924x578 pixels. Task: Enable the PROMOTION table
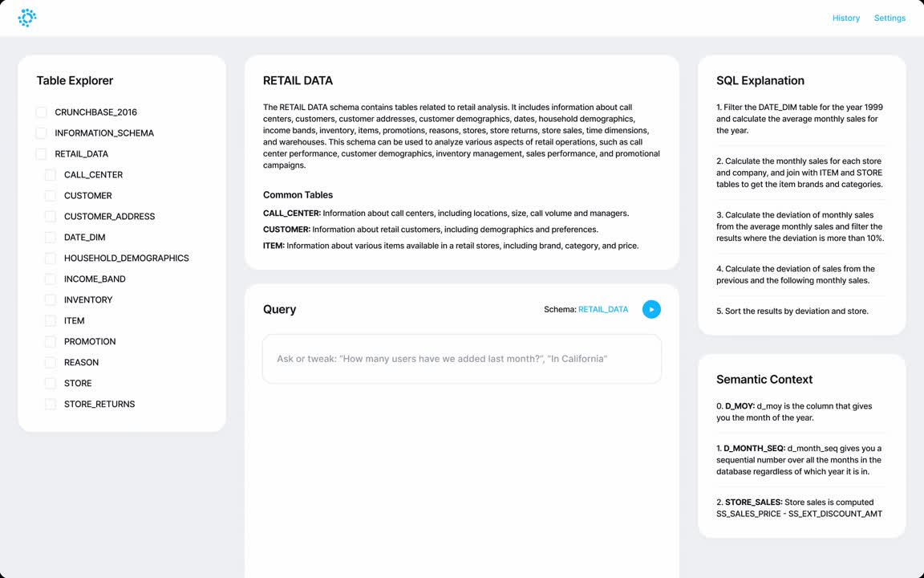[x=50, y=341]
